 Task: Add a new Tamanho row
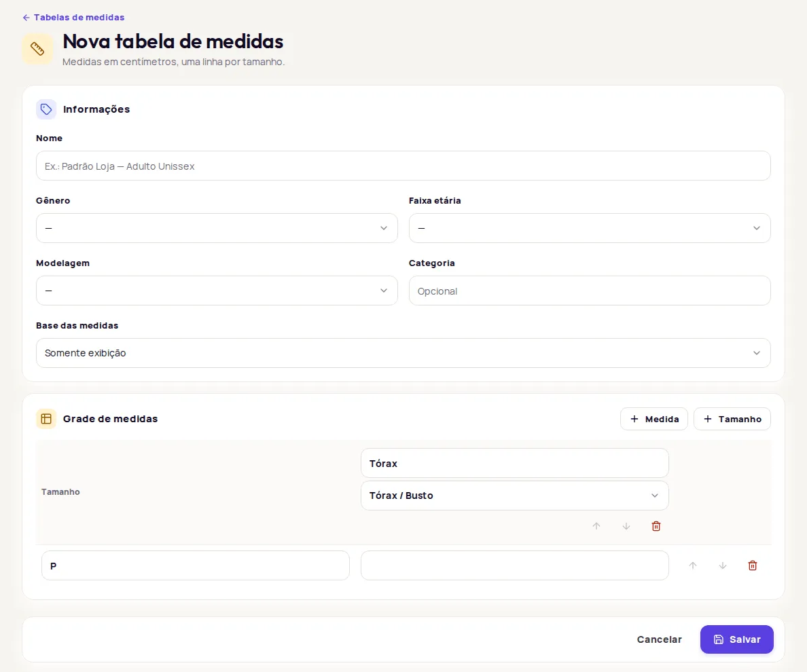[x=732, y=419]
